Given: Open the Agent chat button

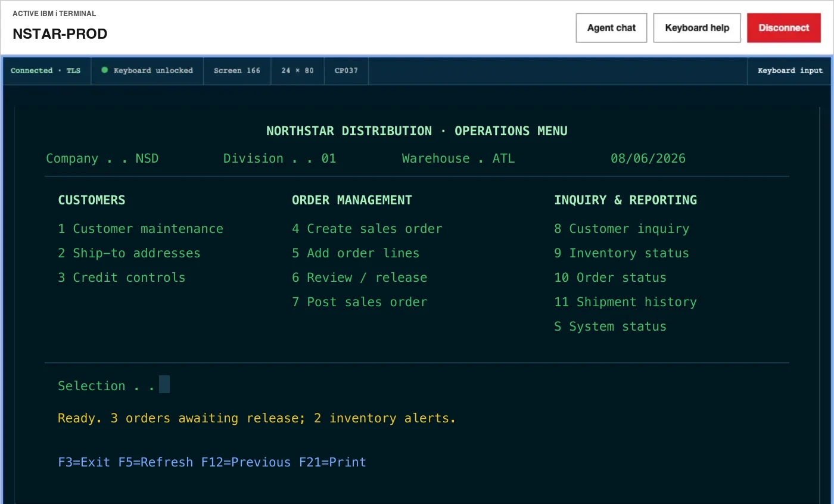Looking at the screenshot, I should [x=611, y=28].
